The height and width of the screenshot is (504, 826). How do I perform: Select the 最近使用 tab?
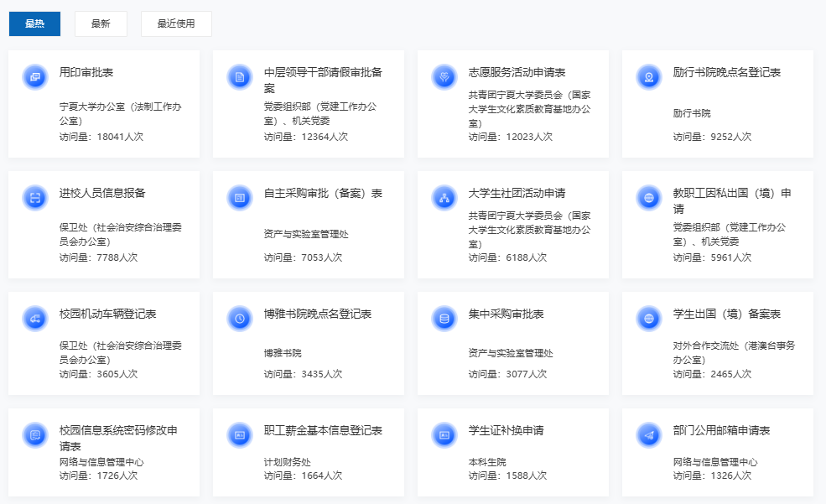click(176, 23)
